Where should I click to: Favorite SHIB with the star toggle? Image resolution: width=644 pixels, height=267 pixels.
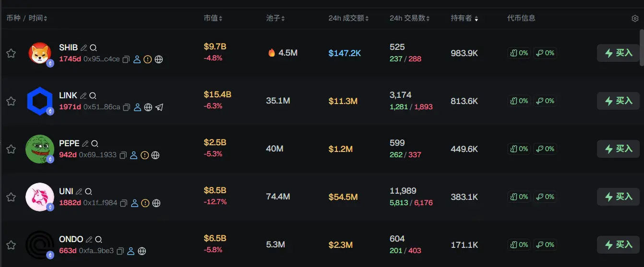coord(11,53)
